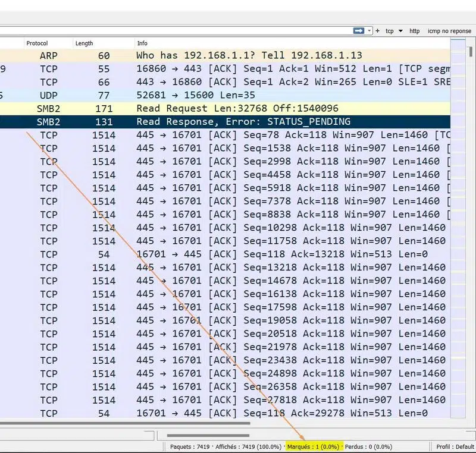
Task: Apply the 'icmp no reponse' filter shortcut
Action: [x=449, y=31]
